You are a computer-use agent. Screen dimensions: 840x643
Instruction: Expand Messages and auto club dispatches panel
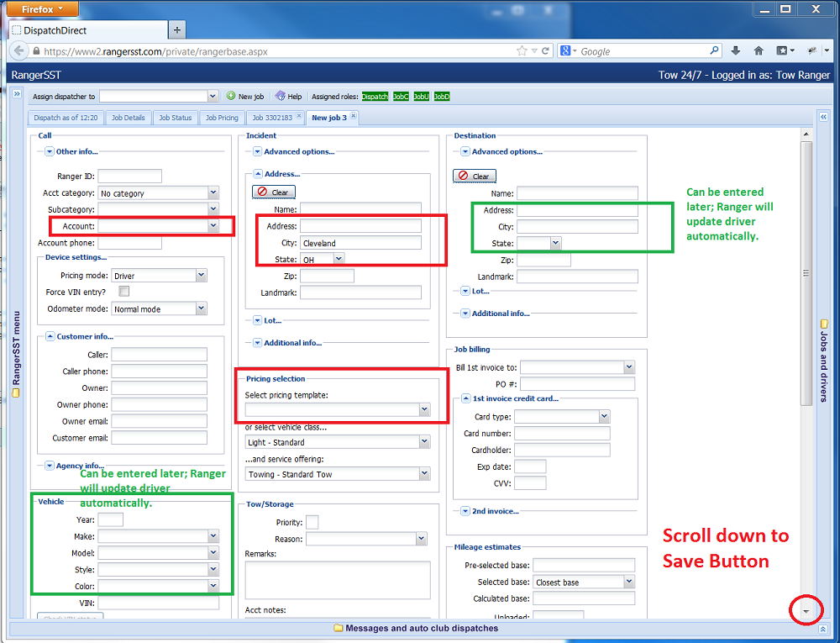(x=823, y=628)
